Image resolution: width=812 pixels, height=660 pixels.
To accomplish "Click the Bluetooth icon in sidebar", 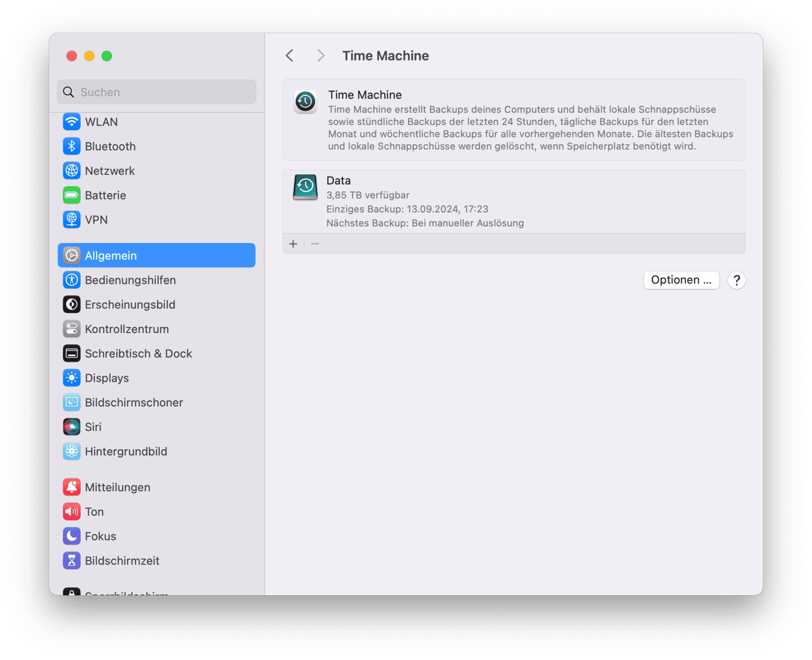I will 71,146.
